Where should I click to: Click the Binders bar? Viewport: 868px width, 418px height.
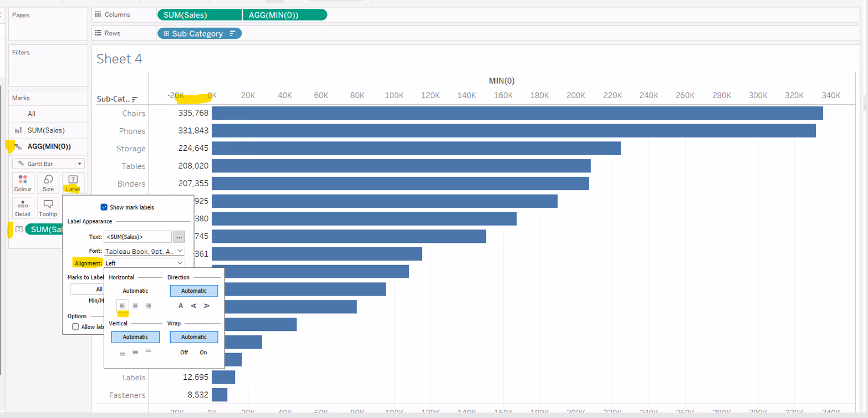pos(400,183)
